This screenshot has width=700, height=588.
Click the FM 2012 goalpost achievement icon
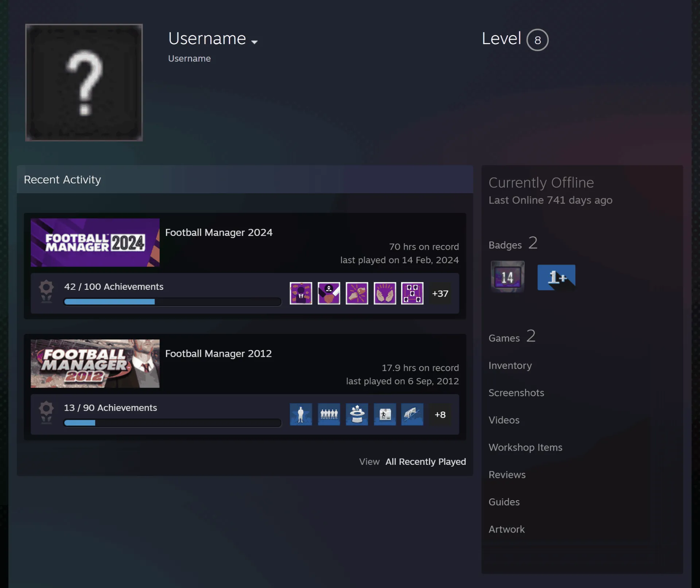[412, 414]
